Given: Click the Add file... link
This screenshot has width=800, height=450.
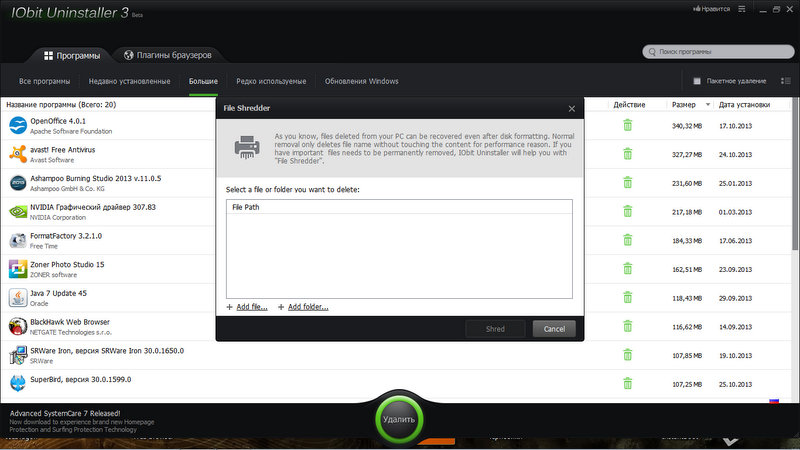Looking at the screenshot, I should point(252,307).
